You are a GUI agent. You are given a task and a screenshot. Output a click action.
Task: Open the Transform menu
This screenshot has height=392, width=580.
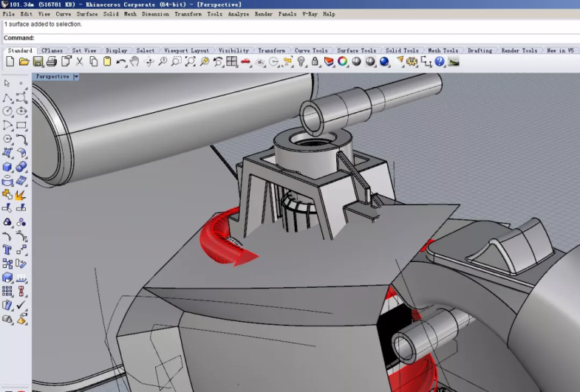click(188, 14)
